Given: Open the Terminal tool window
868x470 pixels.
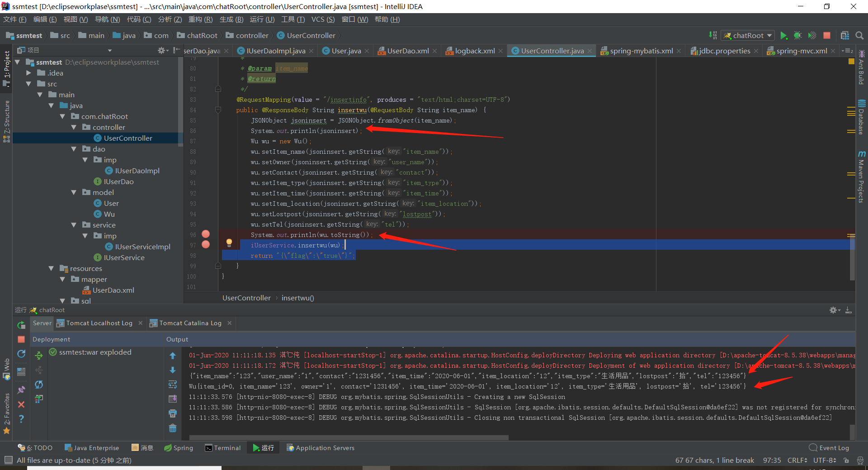Looking at the screenshot, I should [223, 448].
